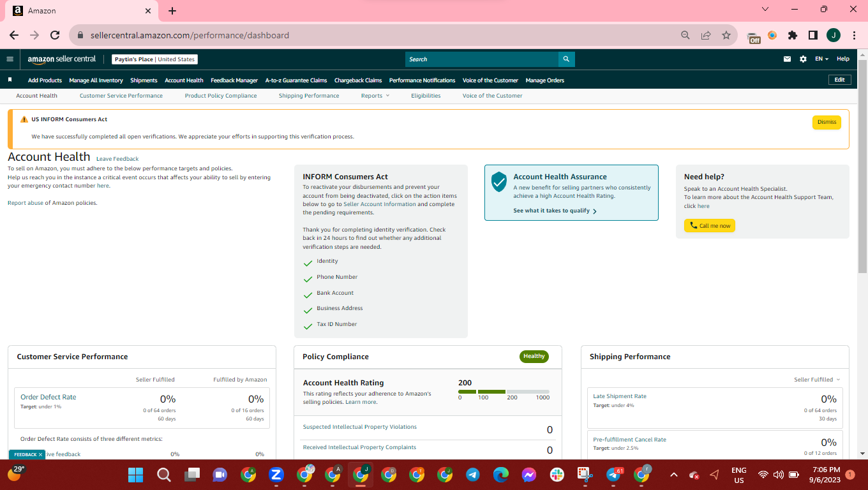The height and width of the screenshot is (490, 868).
Task: Open the Paytin's Place account switcher
Action: 155,59
